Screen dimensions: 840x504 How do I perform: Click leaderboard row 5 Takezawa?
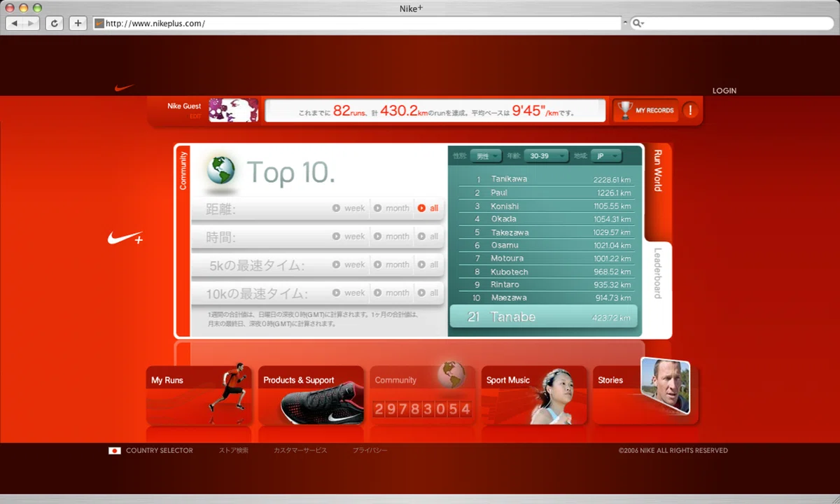[547, 232]
